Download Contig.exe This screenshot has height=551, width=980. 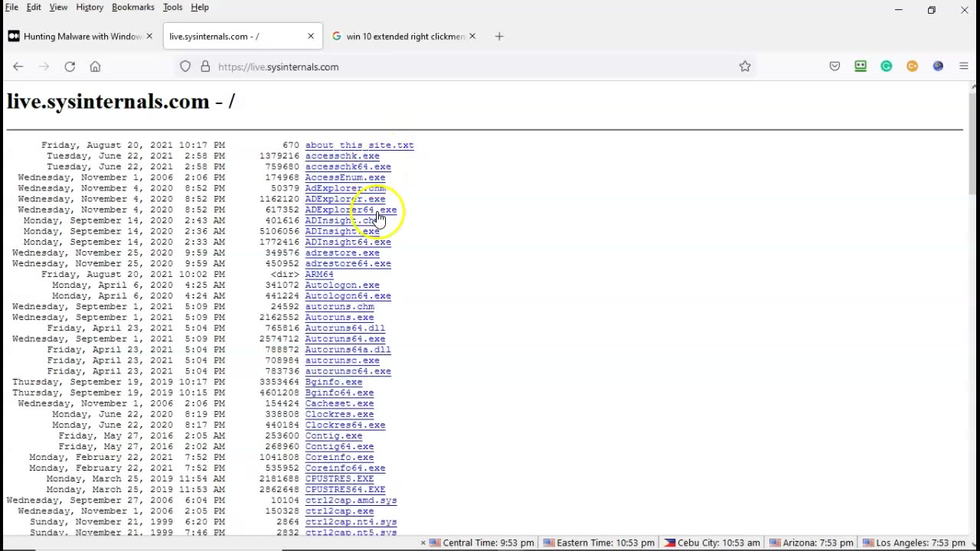coord(334,435)
